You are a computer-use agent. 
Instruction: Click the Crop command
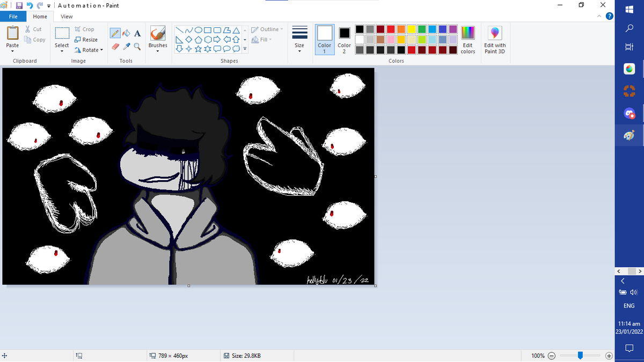point(84,29)
